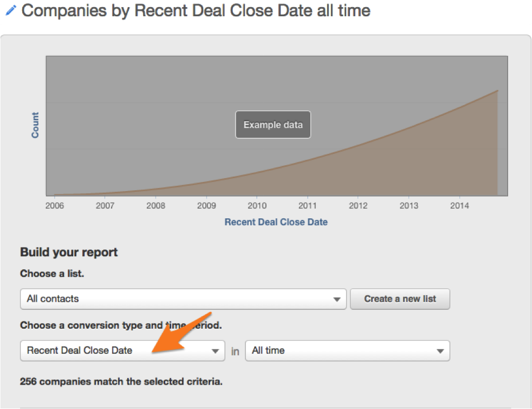Click the Example data badge on chart
Viewport: 532px width, 409px height.
(x=273, y=125)
